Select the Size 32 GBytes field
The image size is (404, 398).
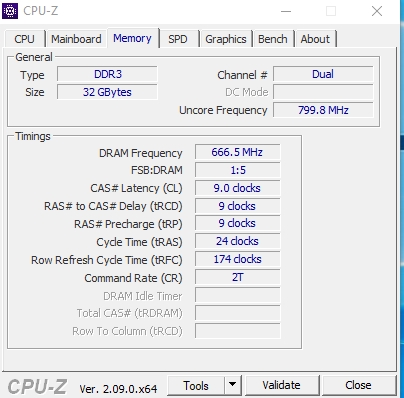point(107,92)
